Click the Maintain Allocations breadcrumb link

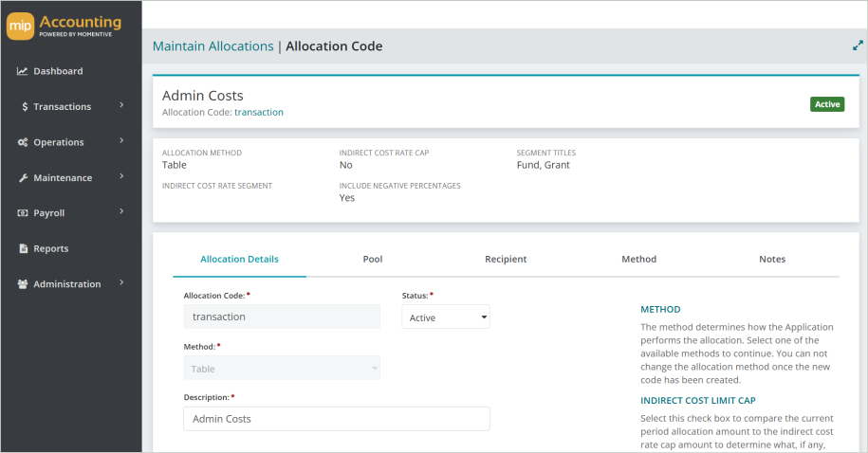(x=212, y=45)
